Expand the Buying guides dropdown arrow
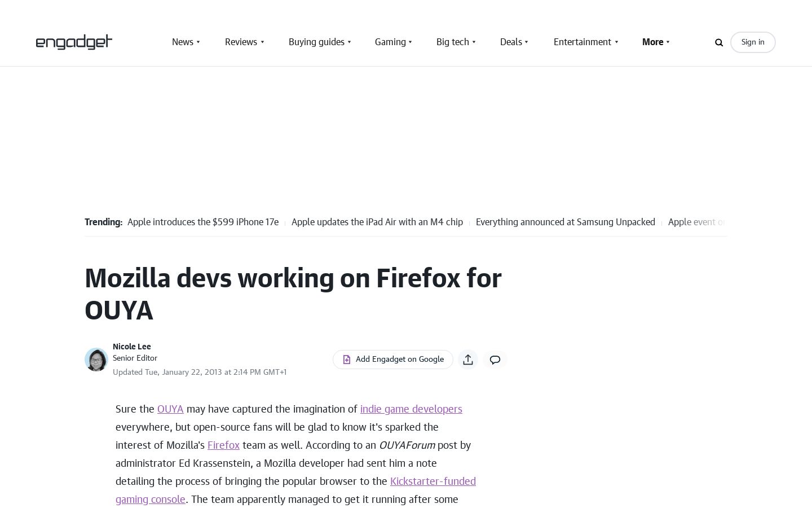Image resolution: width=812 pixels, height=508 pixels. click(x=349, y=42)
